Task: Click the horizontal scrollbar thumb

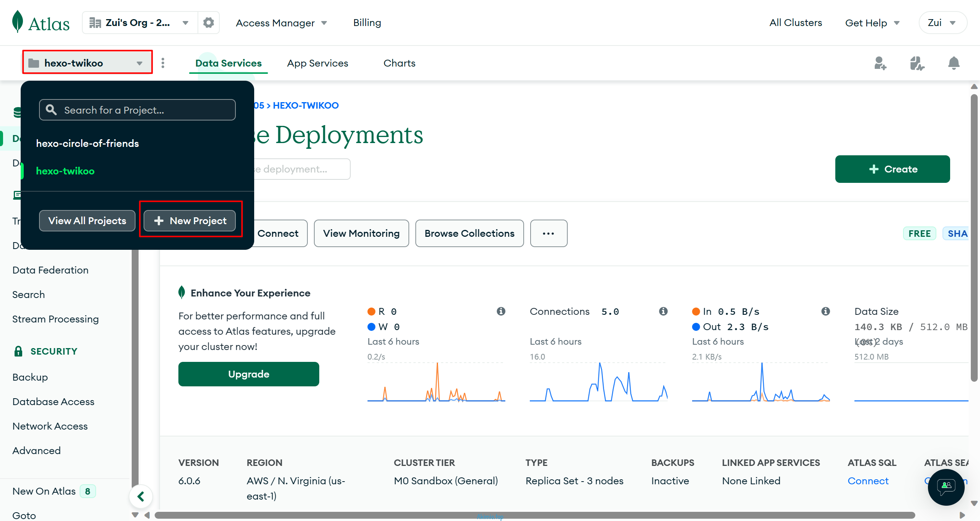Action: [x=535, y=516]
